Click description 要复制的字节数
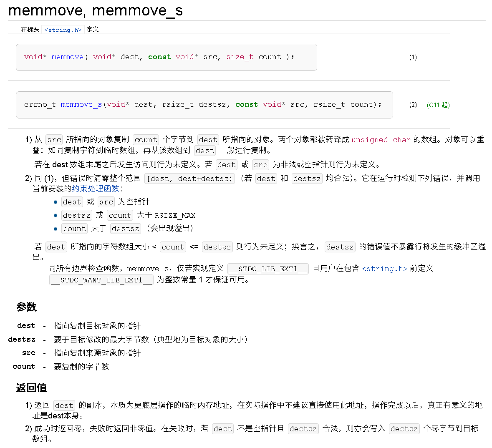The image size is (492, 448). pyautogui.click(x=81, y=367)
